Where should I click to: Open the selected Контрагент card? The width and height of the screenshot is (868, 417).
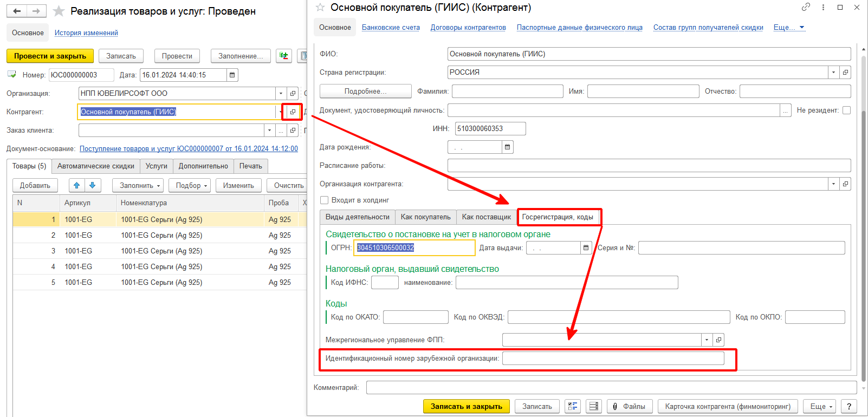click(x=293, y=112)
